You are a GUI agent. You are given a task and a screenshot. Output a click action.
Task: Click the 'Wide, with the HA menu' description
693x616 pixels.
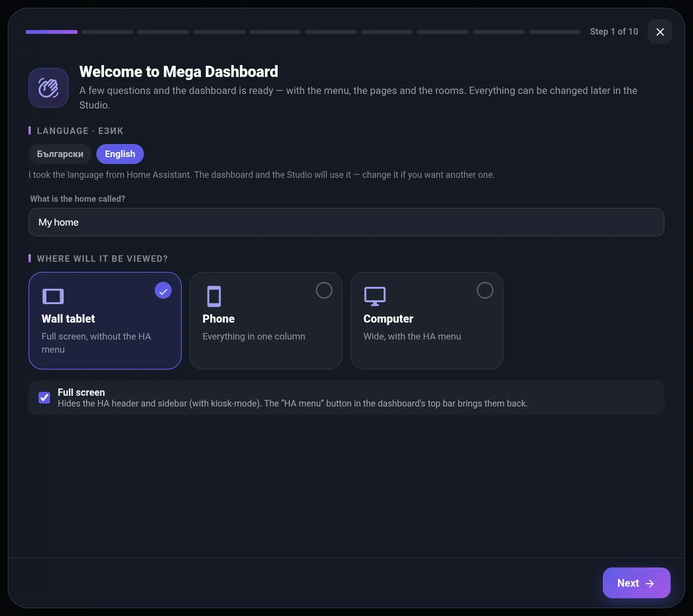tap(412, 337)
